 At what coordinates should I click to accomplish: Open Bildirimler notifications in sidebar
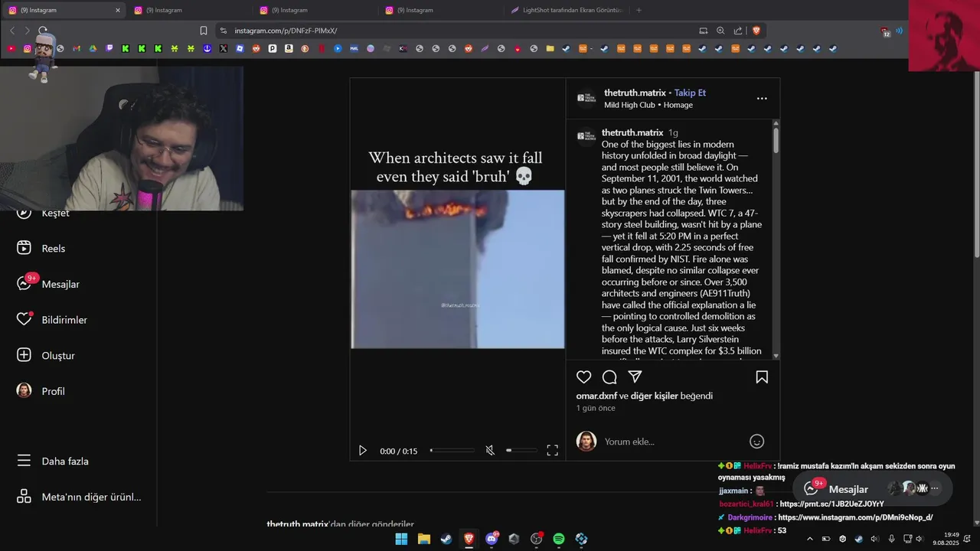52,320
